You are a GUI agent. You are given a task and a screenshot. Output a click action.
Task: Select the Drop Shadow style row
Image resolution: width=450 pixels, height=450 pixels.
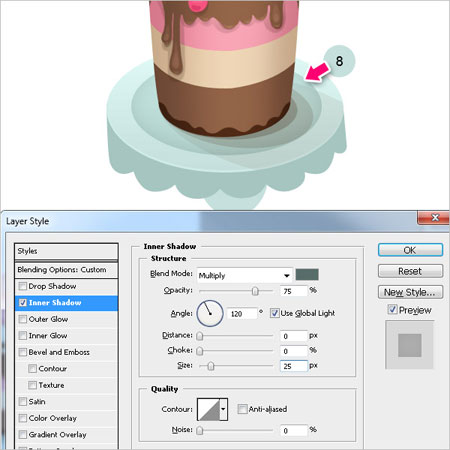pos(66,286)
